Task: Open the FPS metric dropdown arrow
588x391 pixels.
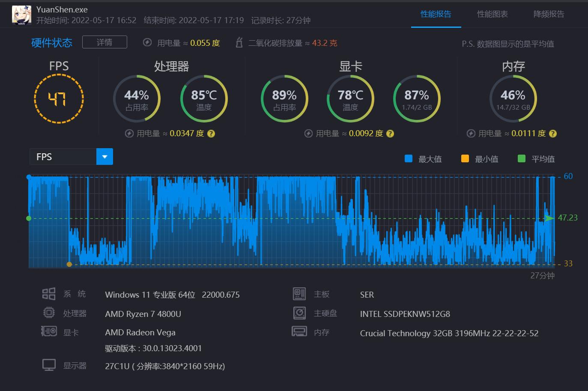Action: tap(105, 157)
